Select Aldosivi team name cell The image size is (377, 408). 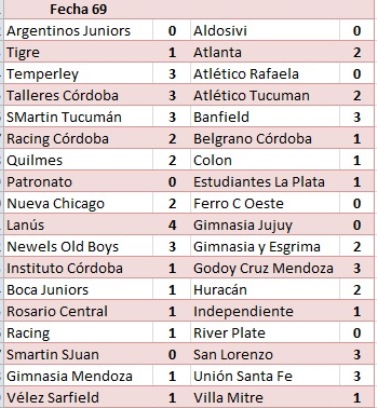tap(265, 30)
